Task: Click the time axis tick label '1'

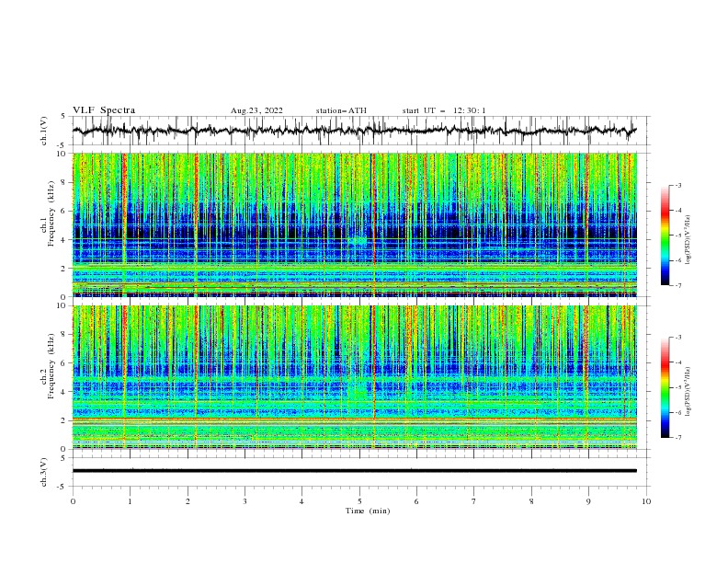Action: [x=130, y=501]
